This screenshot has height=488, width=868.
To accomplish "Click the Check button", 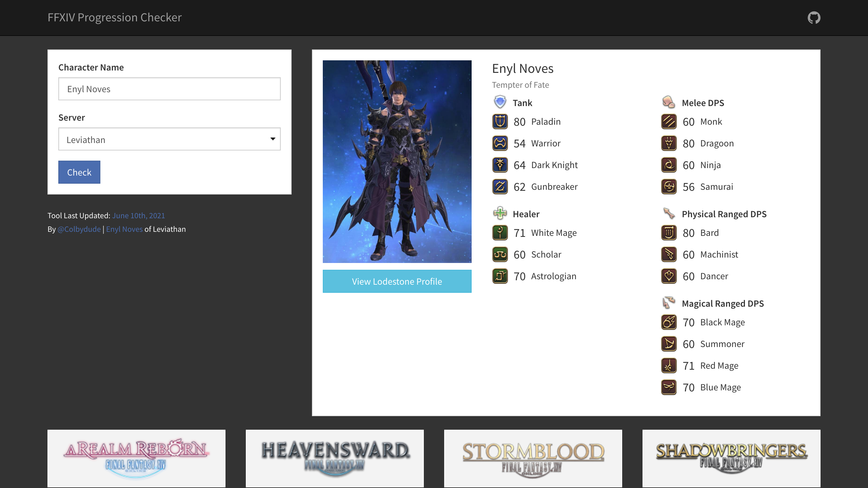I will pyautogui.click(x=79, y=172).
